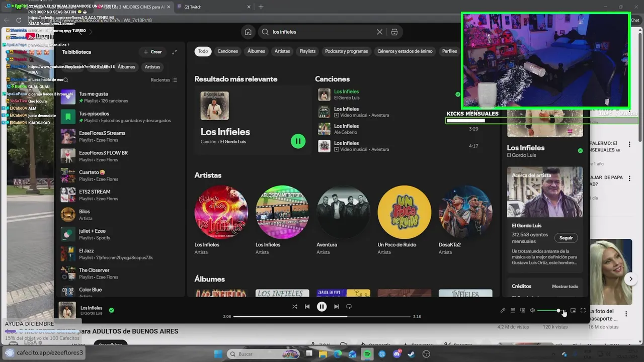The image size is (644, 362).
Task: Click next arrow on YouTube video shelf
Action: click(x=631, y=279)
